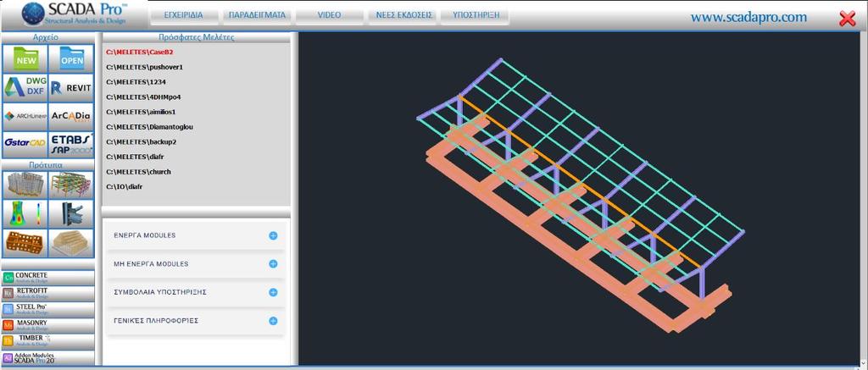Open recent study C:\MELETES\diafr
868x370 pixels.
tap(136, 157)
